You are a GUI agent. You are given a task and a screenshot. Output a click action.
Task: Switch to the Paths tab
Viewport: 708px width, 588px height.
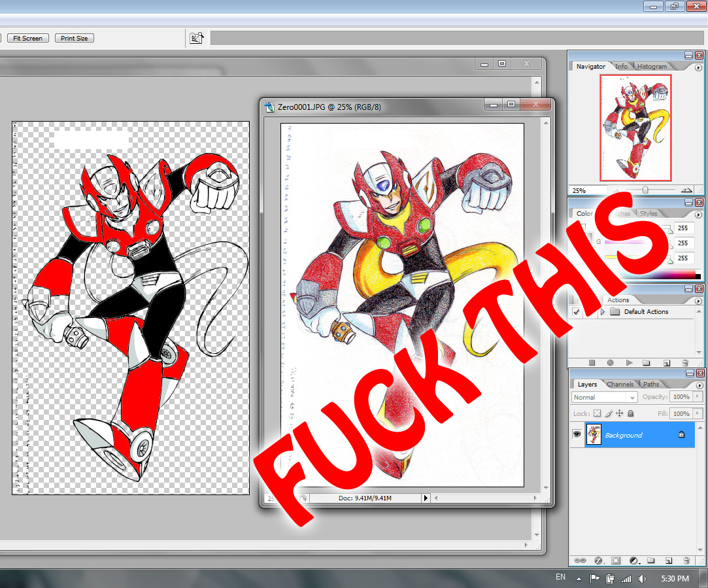650,385
